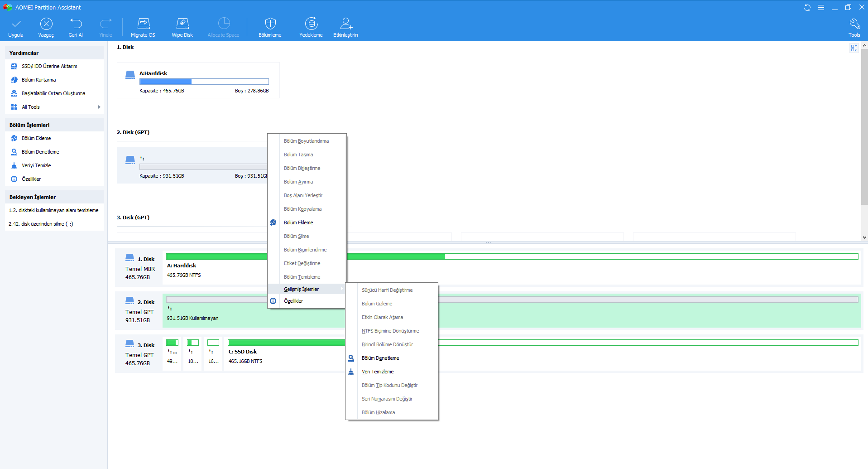Viewport: 868px width, 469px height.
Task: Click 1. Disk icon in bottom disk map
Action: click(129, 257)
